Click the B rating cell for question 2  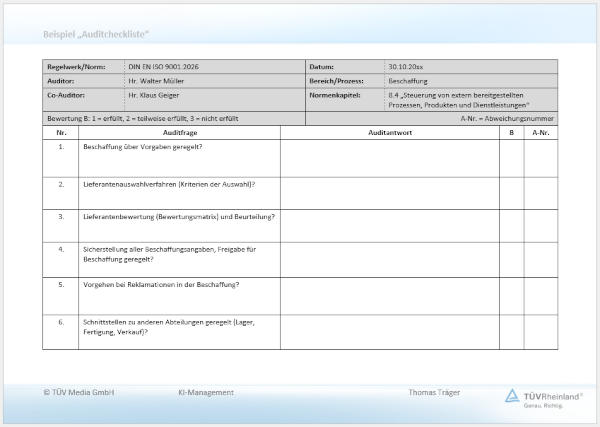coord(512,193)
